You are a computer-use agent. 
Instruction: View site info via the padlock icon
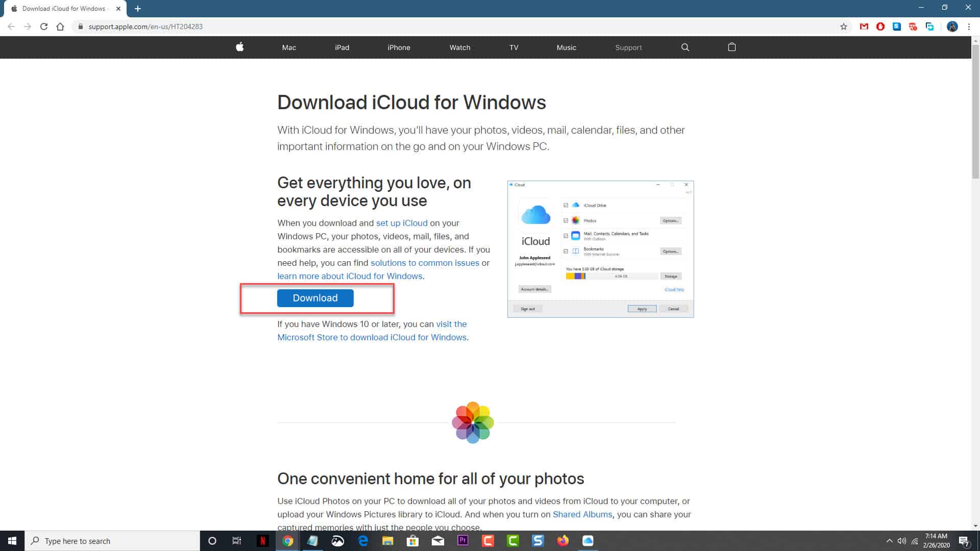[x=80, y=27]
